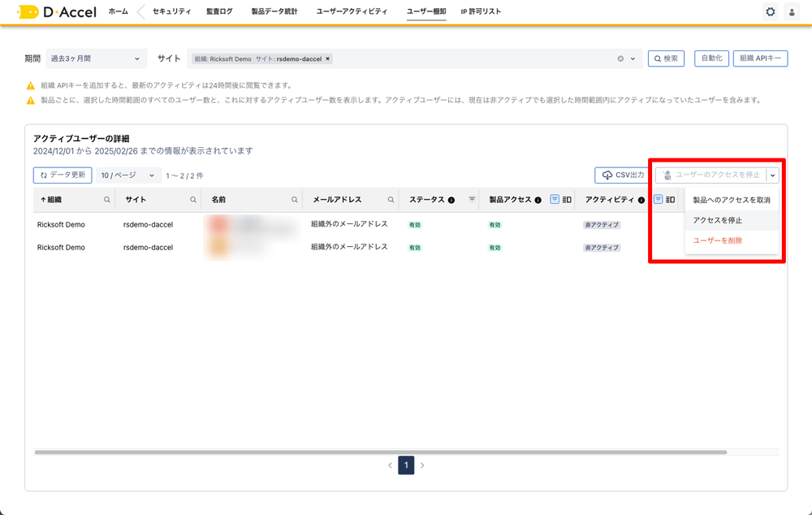This screenshot has height=515, width=812.
Task: Clear the site selection with the circled x icon
Action: [x=620, y=58]
